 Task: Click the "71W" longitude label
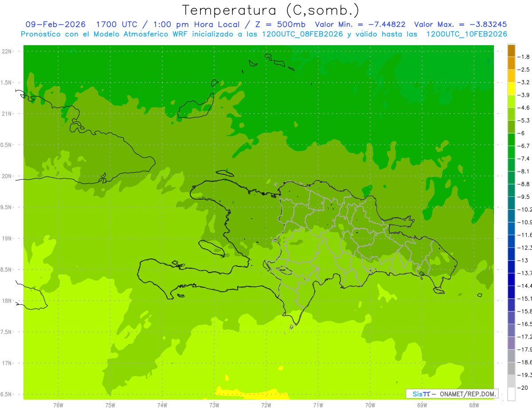[318, 405]
